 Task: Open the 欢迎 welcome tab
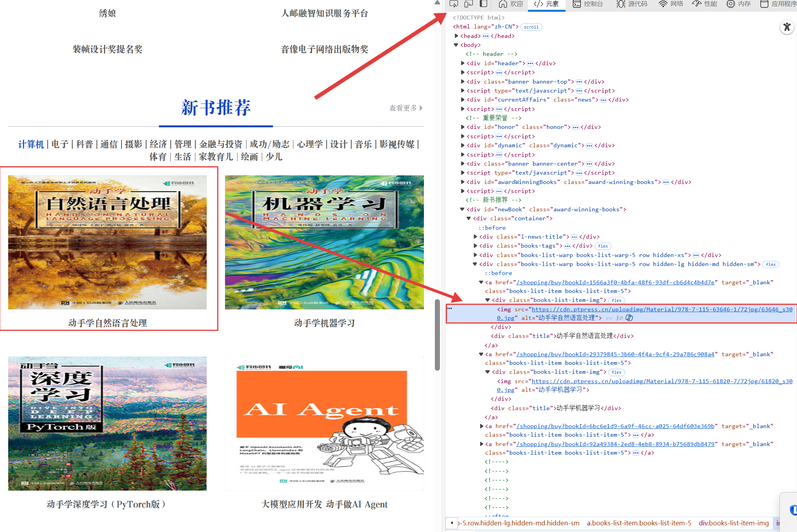(x=511, y=4)
